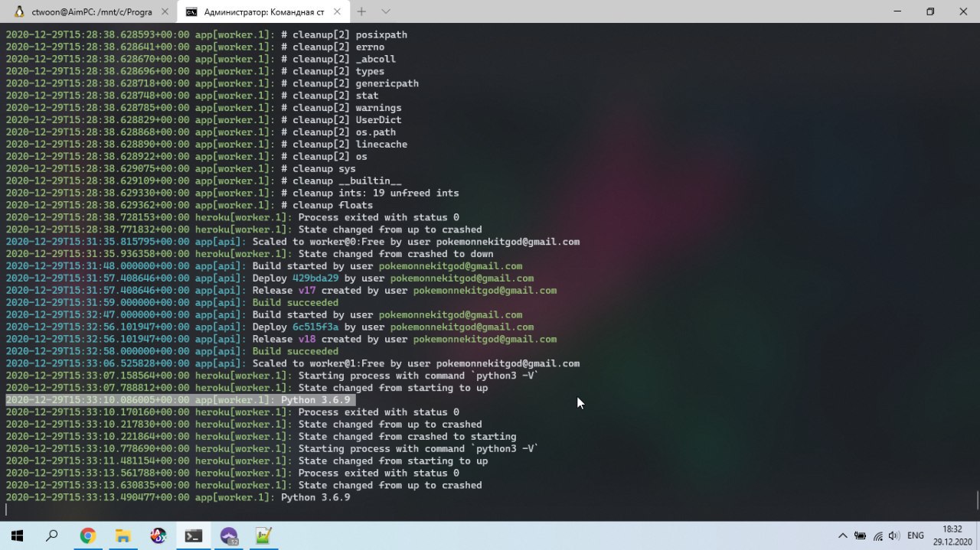The width and height of the screenshot is (980, 550).
Task: Open the colorful pinwheel app in taskbar
Action: tap(158, 535)
